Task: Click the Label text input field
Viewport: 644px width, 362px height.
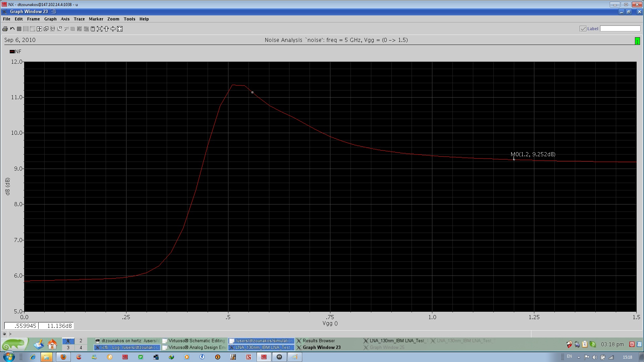Action: pyautogui.click(x=620, y=29)
